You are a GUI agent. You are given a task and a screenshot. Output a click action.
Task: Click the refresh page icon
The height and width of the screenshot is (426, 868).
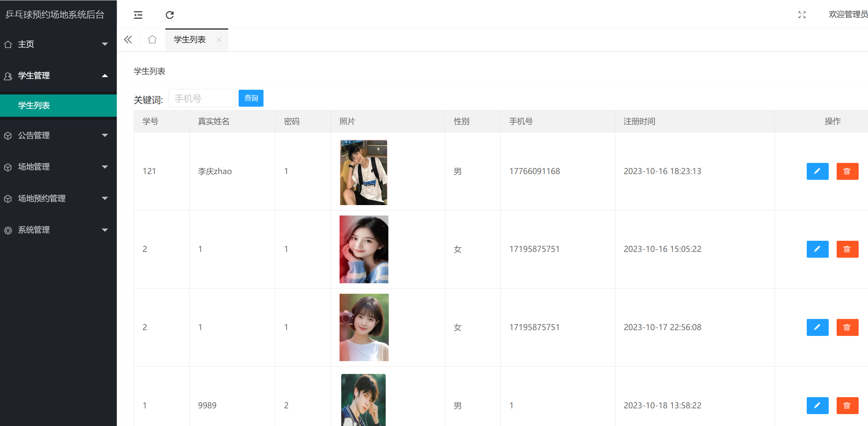click(170, 15)
